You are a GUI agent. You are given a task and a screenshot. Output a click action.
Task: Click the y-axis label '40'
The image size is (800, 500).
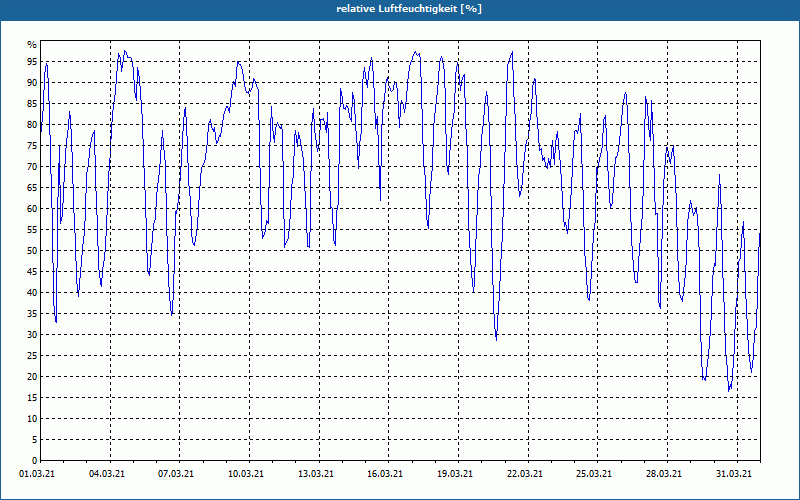(x=32, y=292)
